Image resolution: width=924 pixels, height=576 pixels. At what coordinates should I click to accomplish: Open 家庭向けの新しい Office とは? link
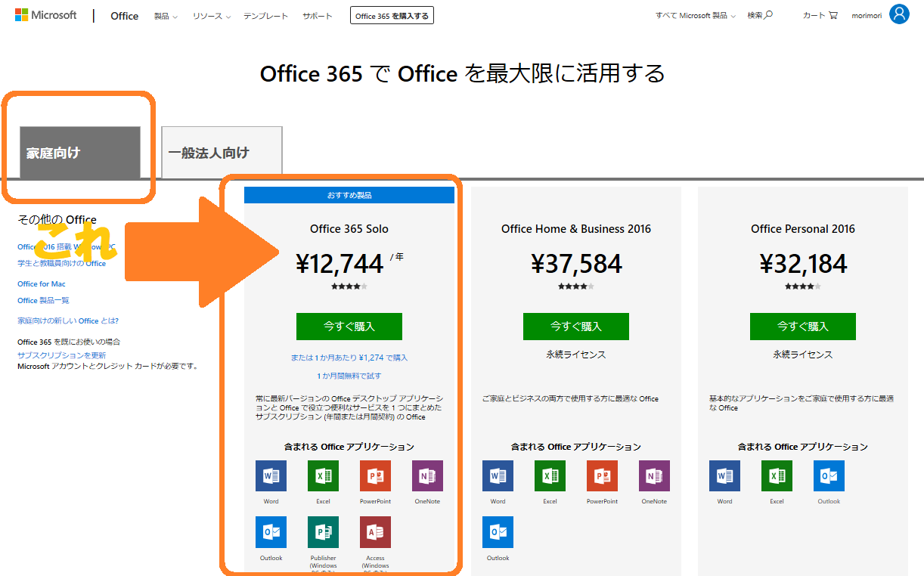[x=68, y=321]
